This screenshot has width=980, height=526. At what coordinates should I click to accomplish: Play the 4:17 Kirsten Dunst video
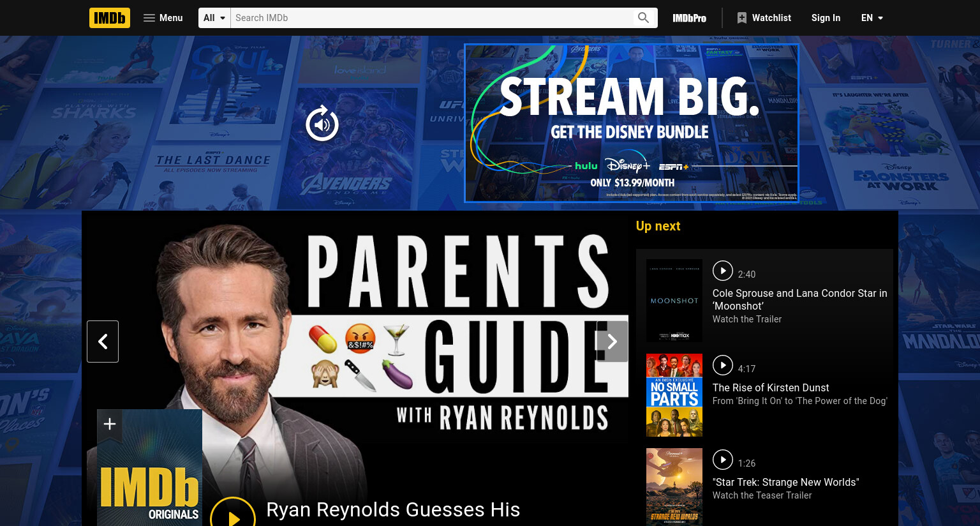point(723,365)
